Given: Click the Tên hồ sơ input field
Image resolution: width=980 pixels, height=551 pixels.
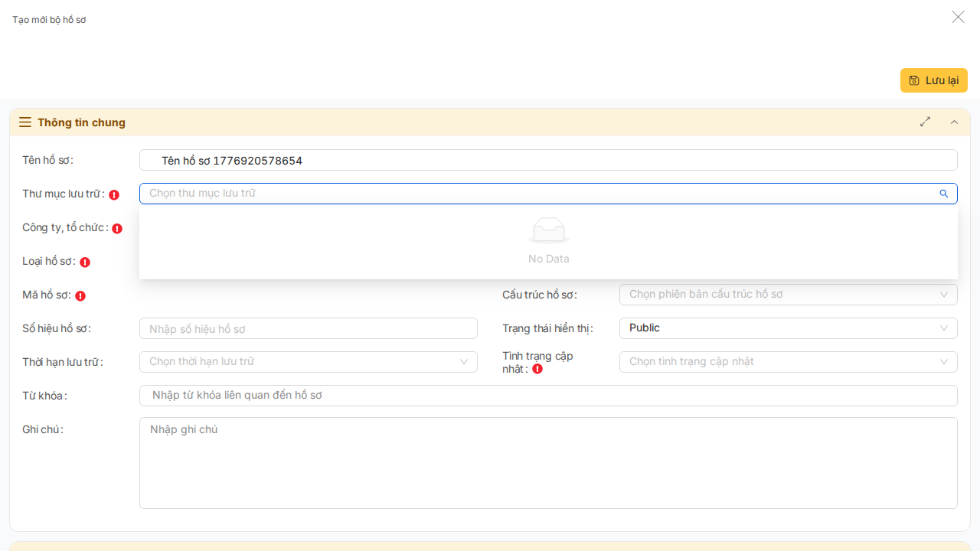Looking at the screenshot, I should pyautogui.click(x=547, y=161).
